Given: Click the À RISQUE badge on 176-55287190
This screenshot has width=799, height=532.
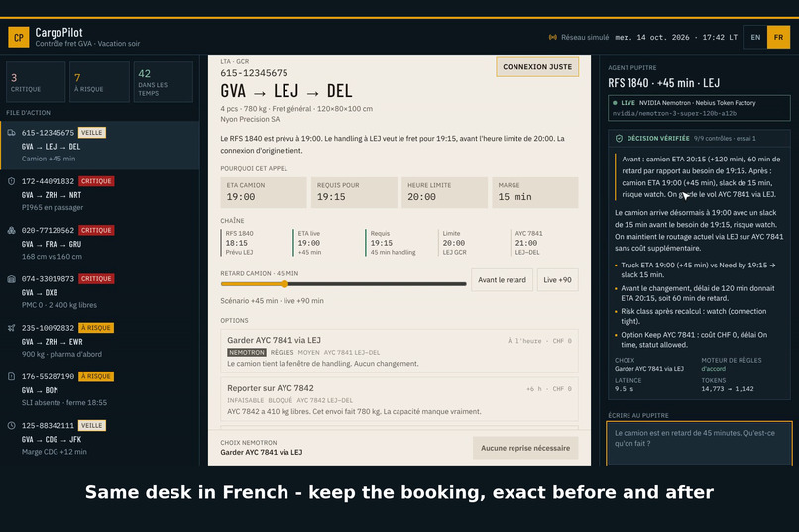Looking at the screenshot, I should pos(96,376).
